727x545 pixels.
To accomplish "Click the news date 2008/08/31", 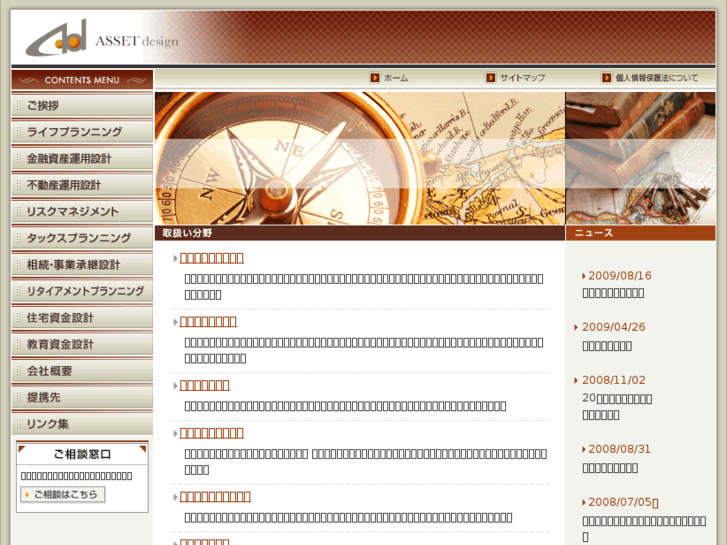I will tap(619, 449).
